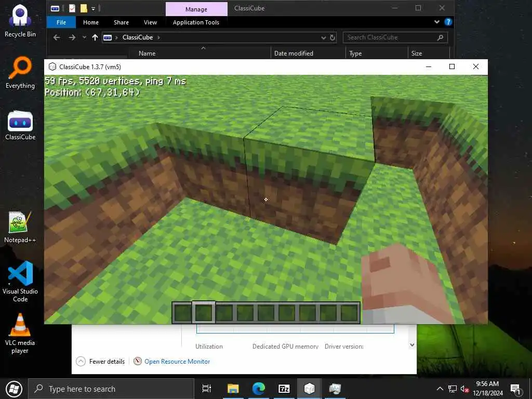Switch to the Home ribbon tab

[91, 22]
